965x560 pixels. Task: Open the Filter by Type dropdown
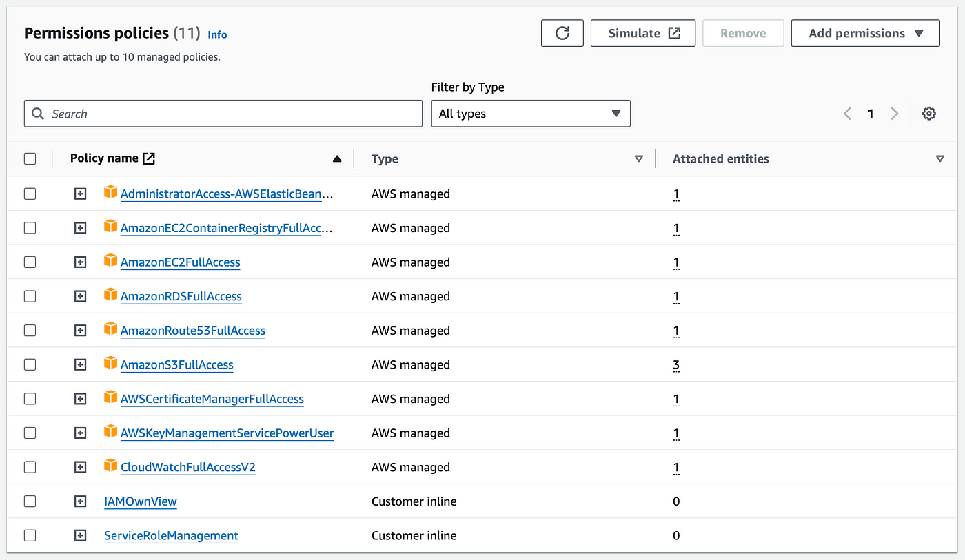(531, 114)
